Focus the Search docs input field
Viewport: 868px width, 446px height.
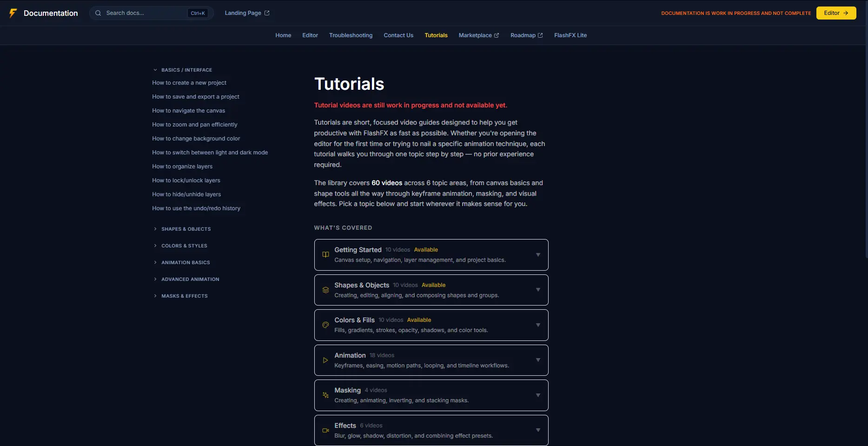pyautogui.click(x=152, y=13)
